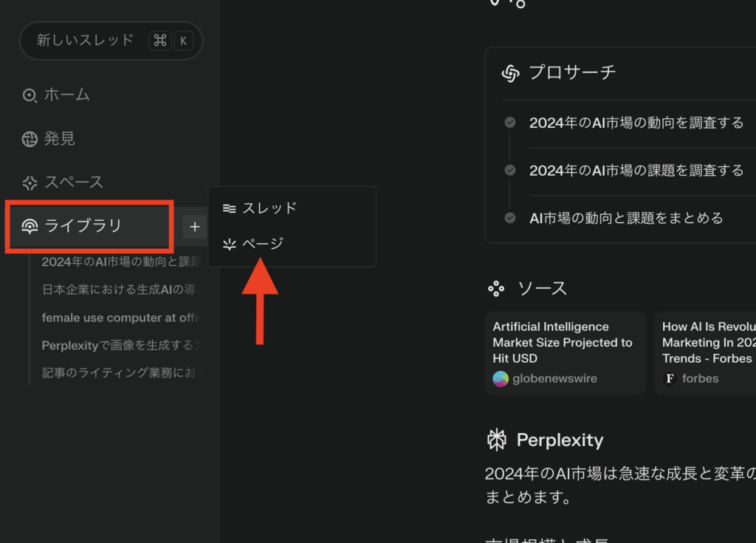Click the プロサーチ spiral icon
The image size is (756, 543).
[510, 72]
